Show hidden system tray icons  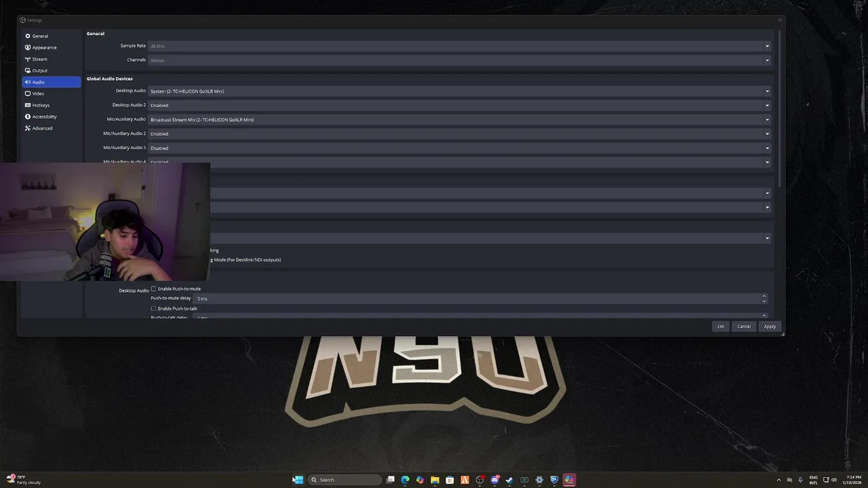(x=778, y=480)
